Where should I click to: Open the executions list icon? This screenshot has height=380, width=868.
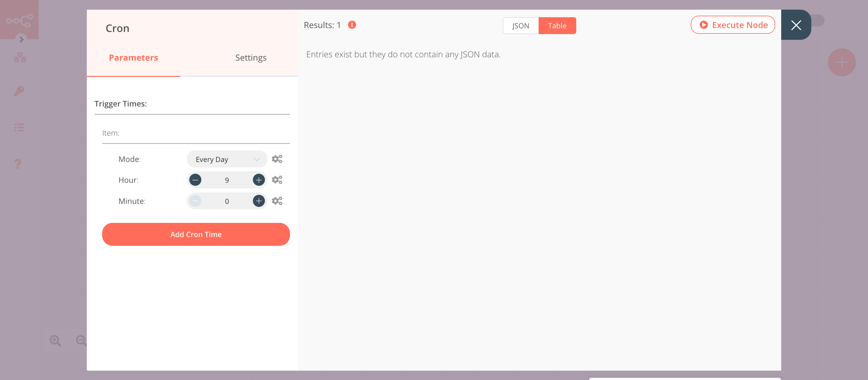(19, 127)
